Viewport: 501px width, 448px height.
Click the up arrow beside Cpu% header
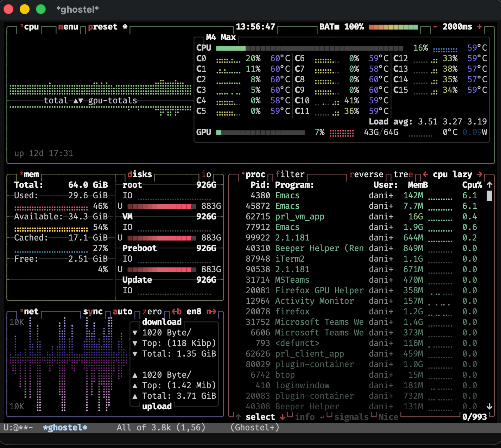click(x=489, y=185)
